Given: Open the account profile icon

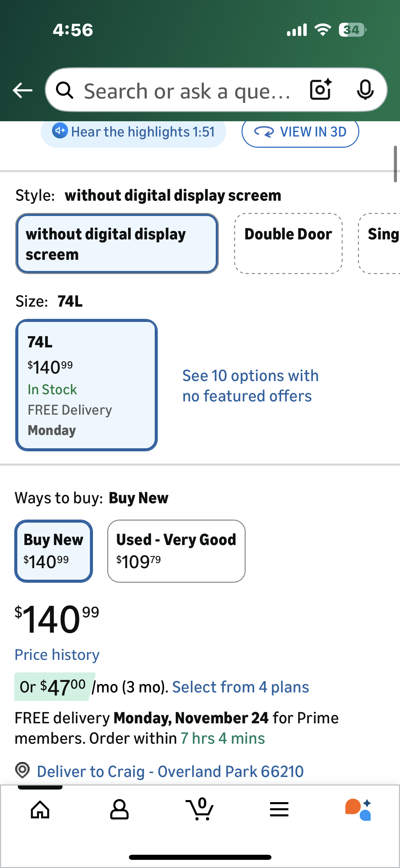Looking at the screenshot, I should (x=119, y=810).
